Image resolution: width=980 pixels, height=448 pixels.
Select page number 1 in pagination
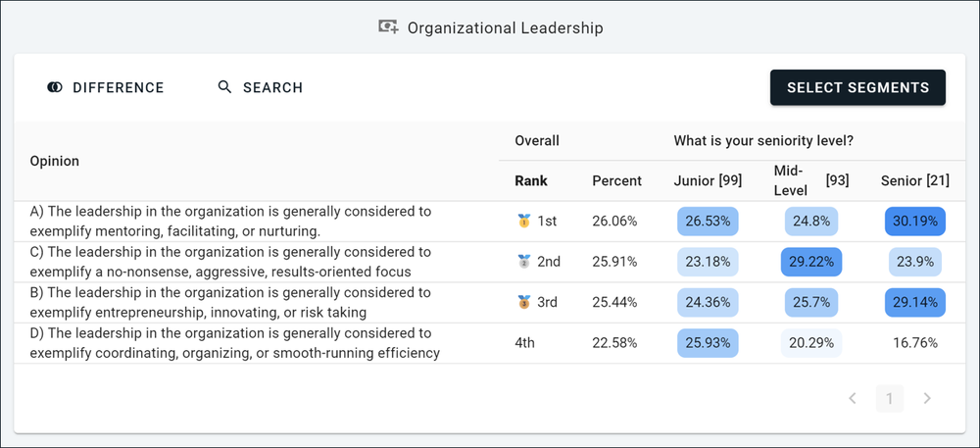coord(890,398)
